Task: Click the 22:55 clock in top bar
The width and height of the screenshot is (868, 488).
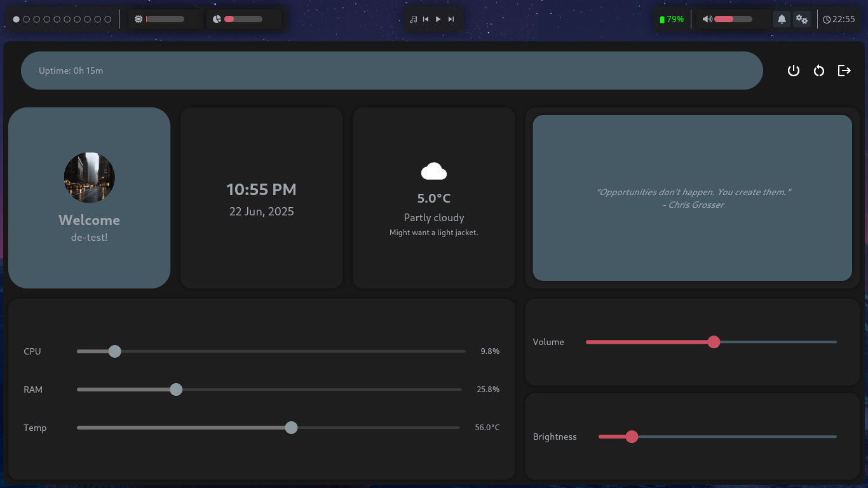Action: pos(839,19)
